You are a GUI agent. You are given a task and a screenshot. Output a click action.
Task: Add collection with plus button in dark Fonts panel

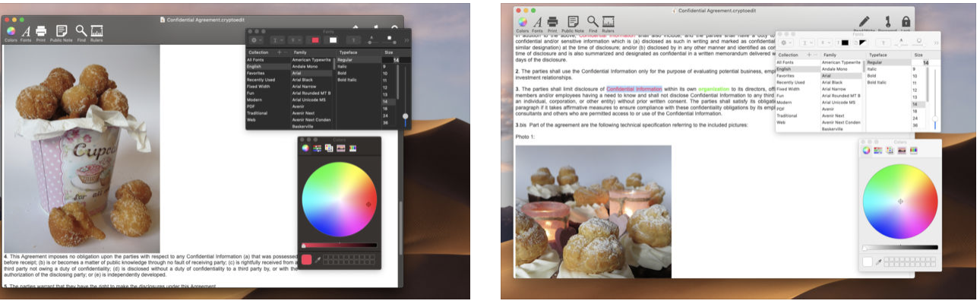coord(279,52)
